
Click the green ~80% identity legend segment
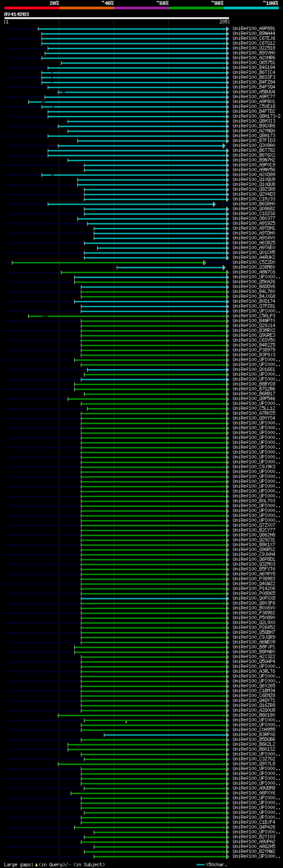coord(196,8)
